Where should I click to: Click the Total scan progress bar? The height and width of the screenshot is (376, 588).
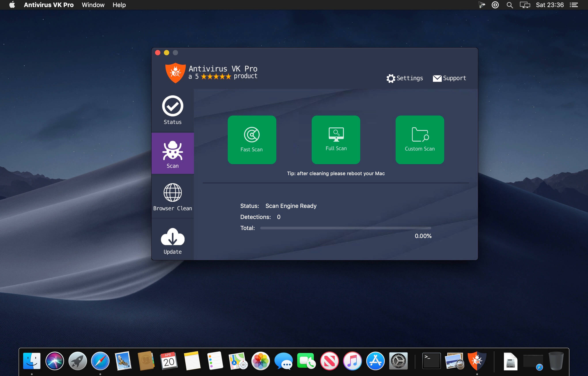pos(345,228)
